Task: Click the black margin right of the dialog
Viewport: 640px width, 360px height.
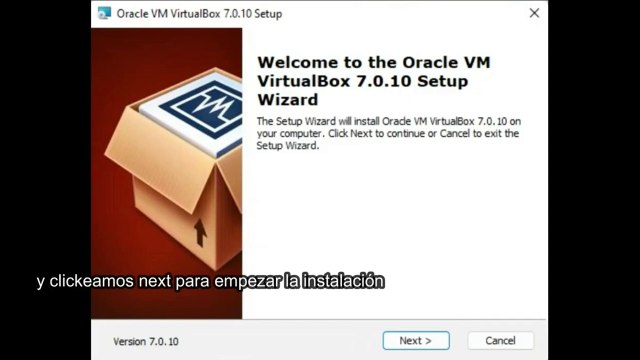Action: [594, 180]
